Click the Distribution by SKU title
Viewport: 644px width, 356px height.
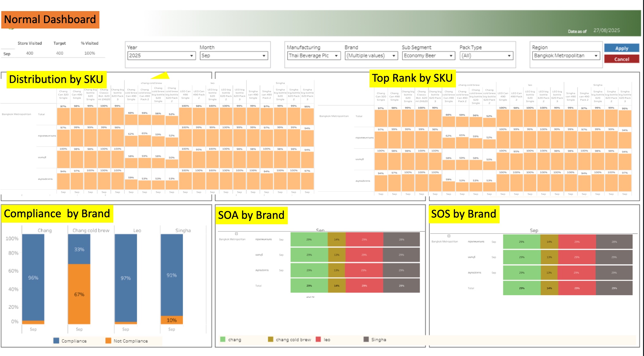pyautogui.click(x=56, y=79)
